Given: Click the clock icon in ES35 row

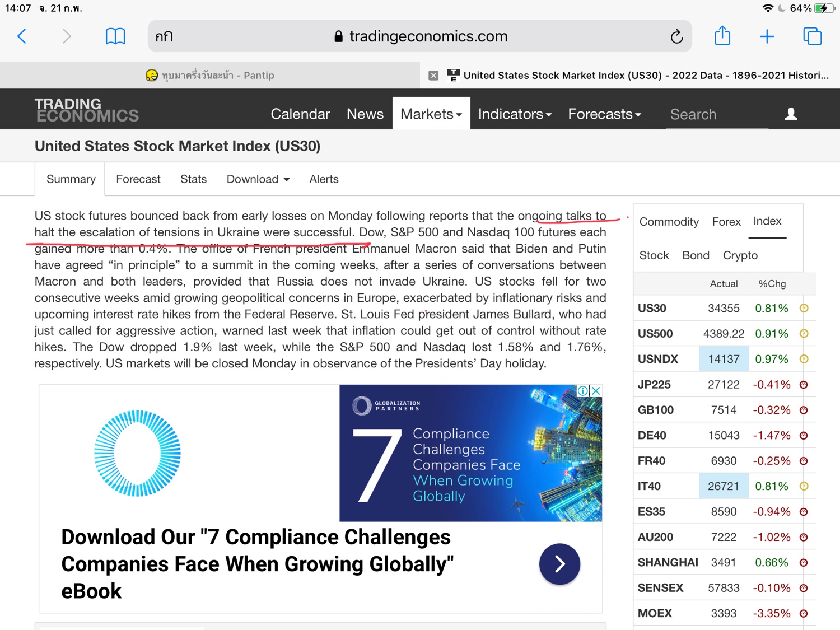Looking at the screenshot, I should 804,512.
